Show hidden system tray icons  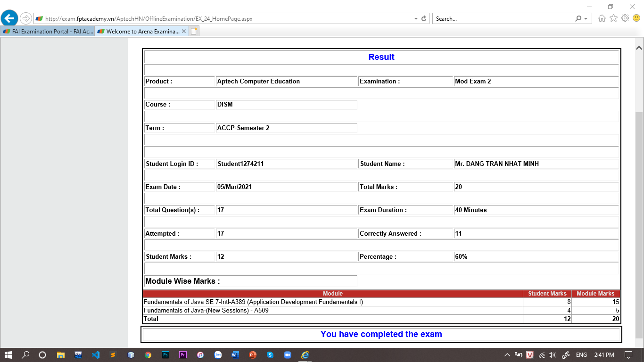[x=507, y=355]
